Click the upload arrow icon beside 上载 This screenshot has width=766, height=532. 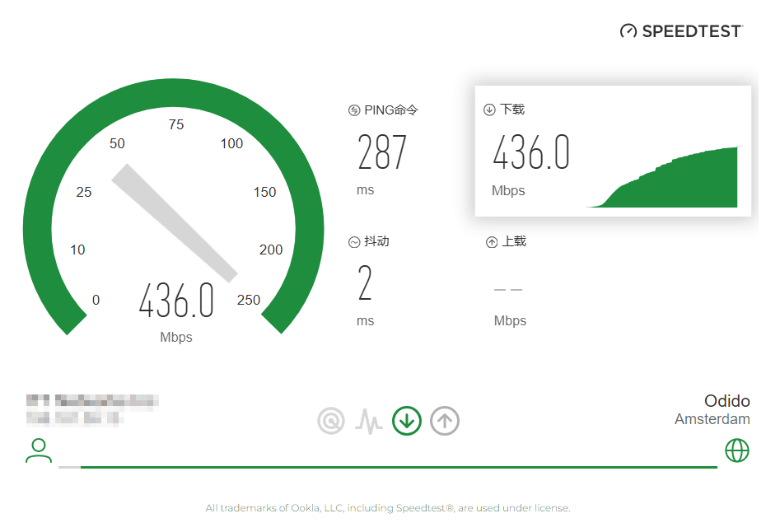492,242
